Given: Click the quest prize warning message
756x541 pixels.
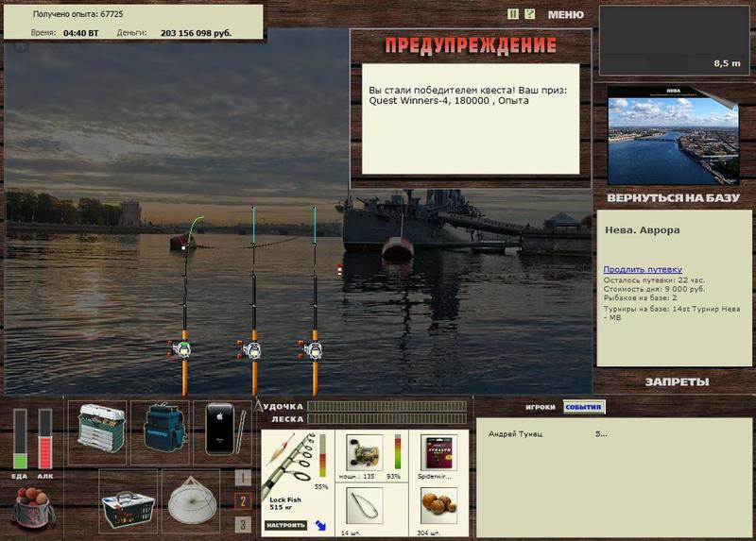Looking at the screenshot, I should click(468, 95).
